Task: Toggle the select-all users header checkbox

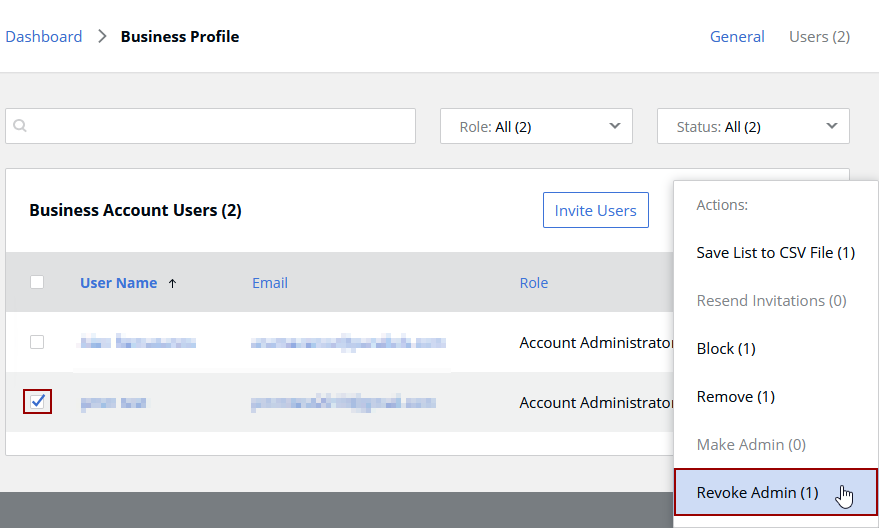Action: point(37,283)
